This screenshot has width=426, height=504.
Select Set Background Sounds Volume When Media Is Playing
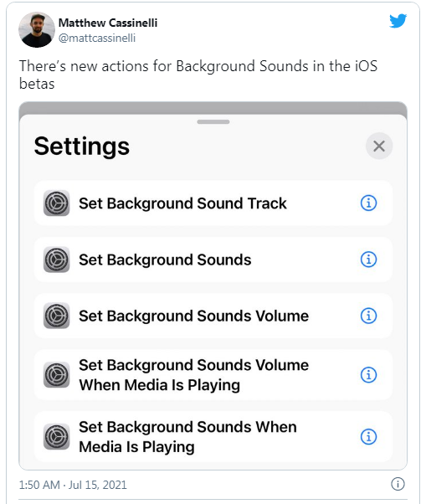pos(213,375)
